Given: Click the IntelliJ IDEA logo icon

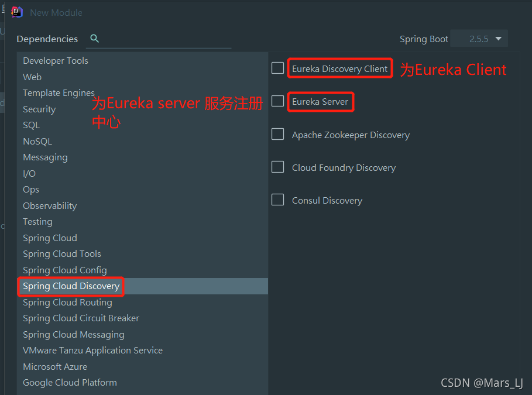Looking at the screenshot, I should [x=16, y=12].
